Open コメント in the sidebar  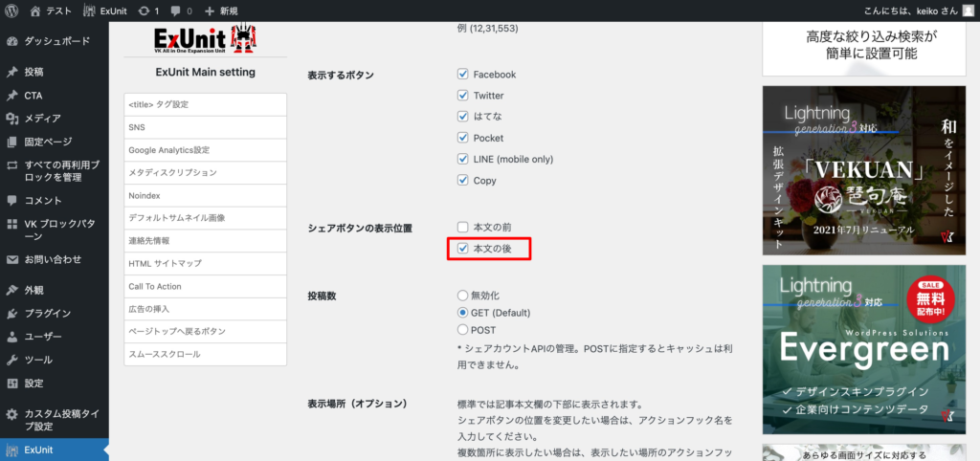(x=55, y=201)
